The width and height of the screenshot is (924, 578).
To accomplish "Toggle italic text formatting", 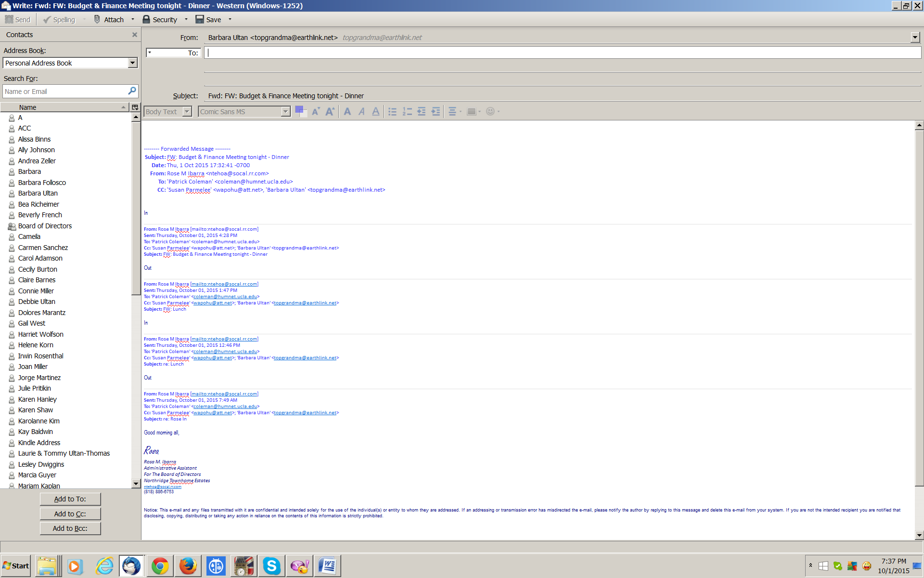I will [361, 112].
